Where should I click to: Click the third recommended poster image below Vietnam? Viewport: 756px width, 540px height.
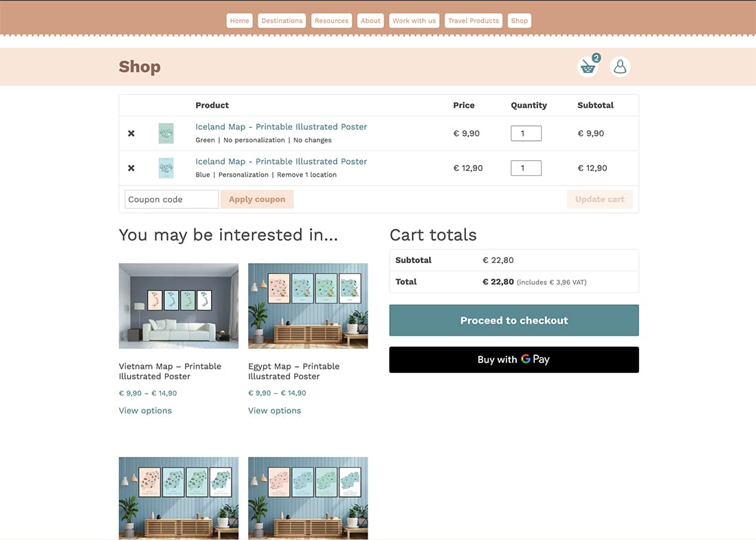click(179, 498)
